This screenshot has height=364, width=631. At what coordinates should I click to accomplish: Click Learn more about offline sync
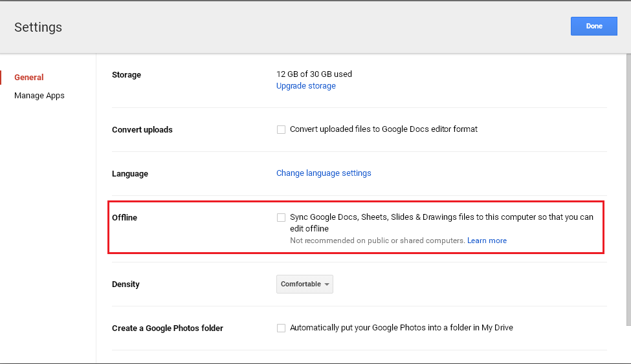point(487,241)
